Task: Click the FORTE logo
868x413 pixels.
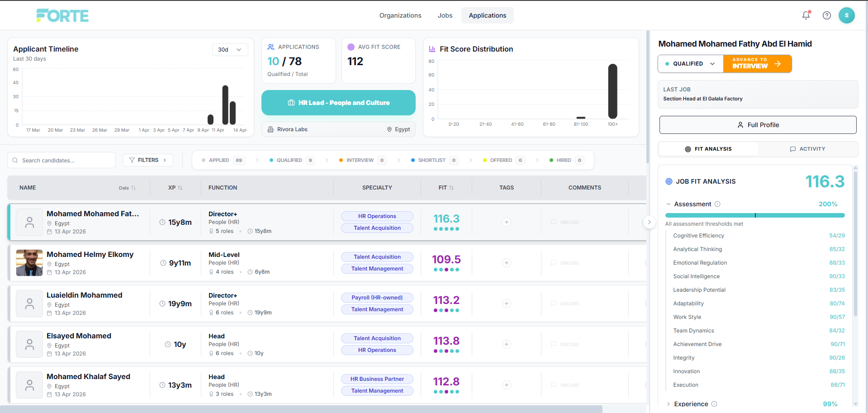Action: point(62,16)
